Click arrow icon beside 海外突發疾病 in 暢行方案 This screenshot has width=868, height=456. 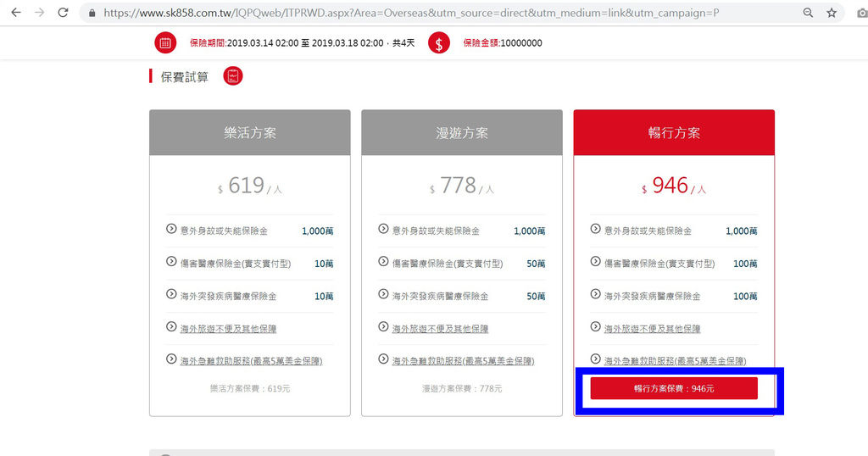tap(595, 294)
